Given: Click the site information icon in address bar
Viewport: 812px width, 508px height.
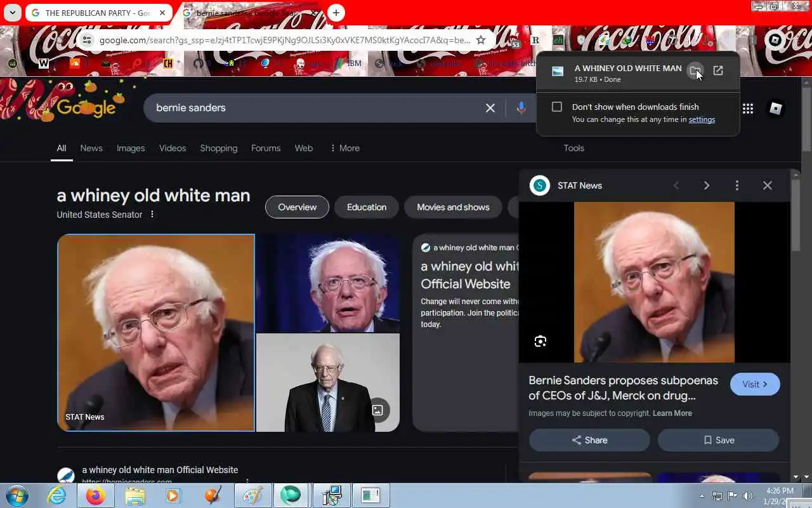Looking at the screenshot, I should click(87, 40).
